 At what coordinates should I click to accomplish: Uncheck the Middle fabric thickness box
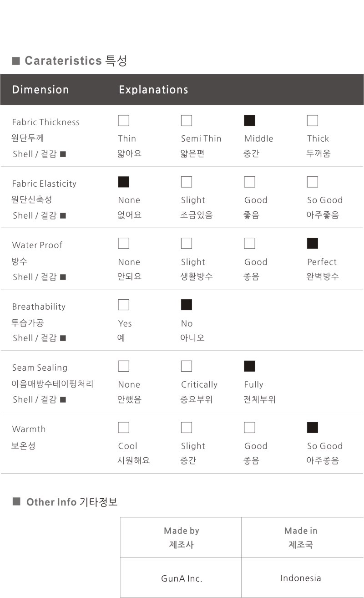(x=250, y=121)
